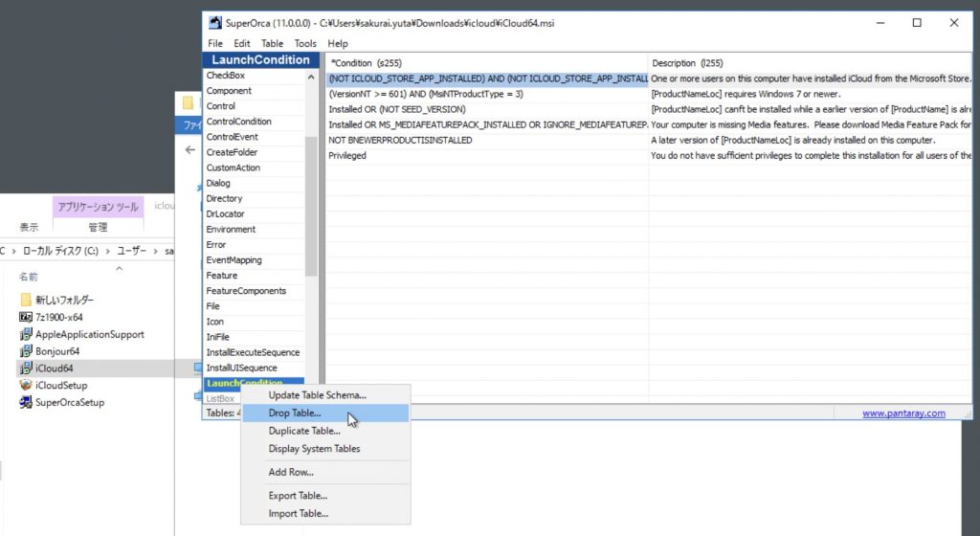980x536 pixels.
Task: Select the InstallExecuteSequence table
Action: 254,352
